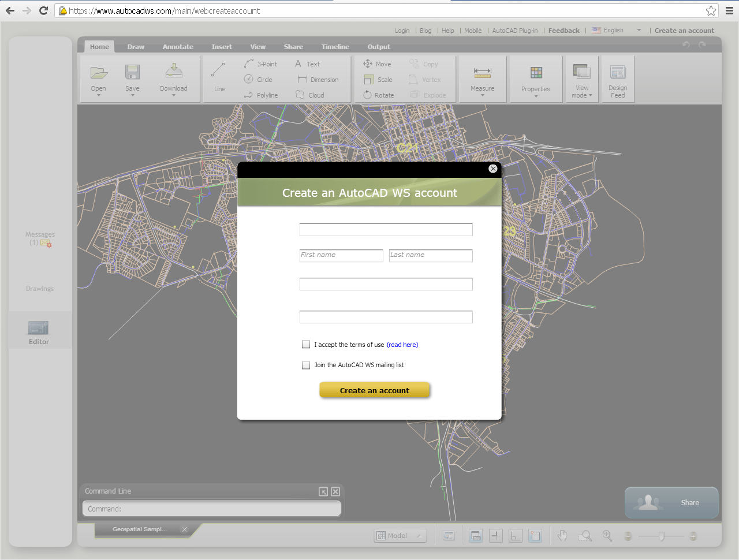Adjust the zoom slider handle
739x560 pixels.
pos(662,536)
